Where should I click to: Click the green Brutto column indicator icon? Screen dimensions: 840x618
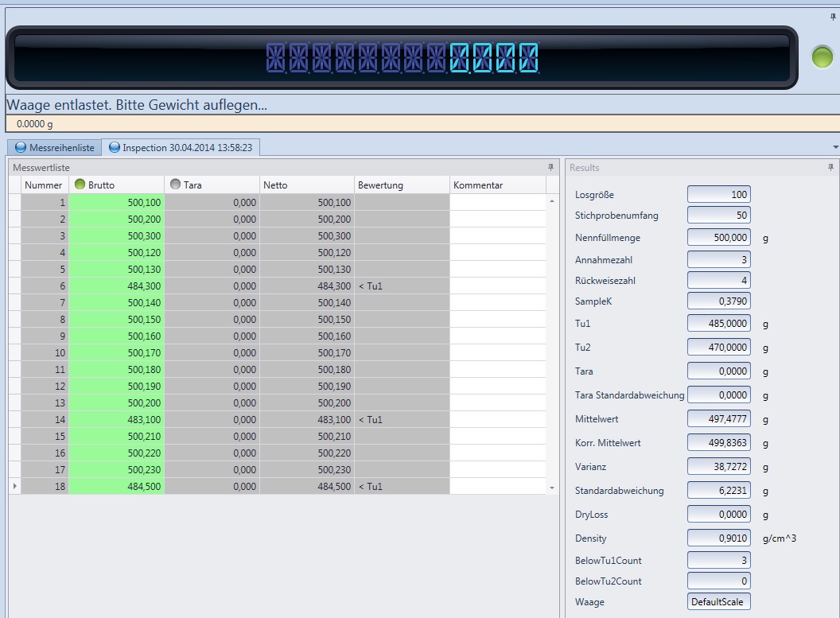click(x=80, y=185)
